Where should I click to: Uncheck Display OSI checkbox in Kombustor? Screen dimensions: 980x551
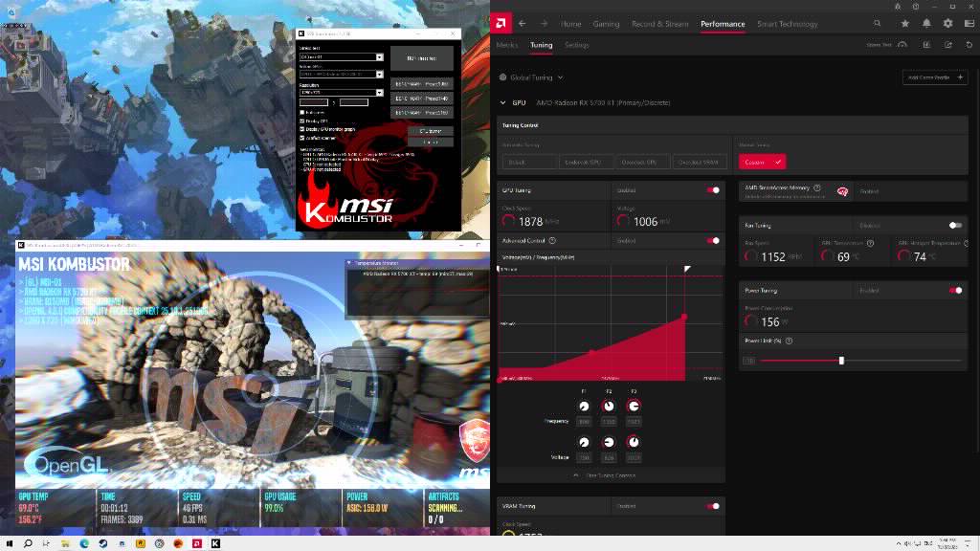tap(301, 121)
